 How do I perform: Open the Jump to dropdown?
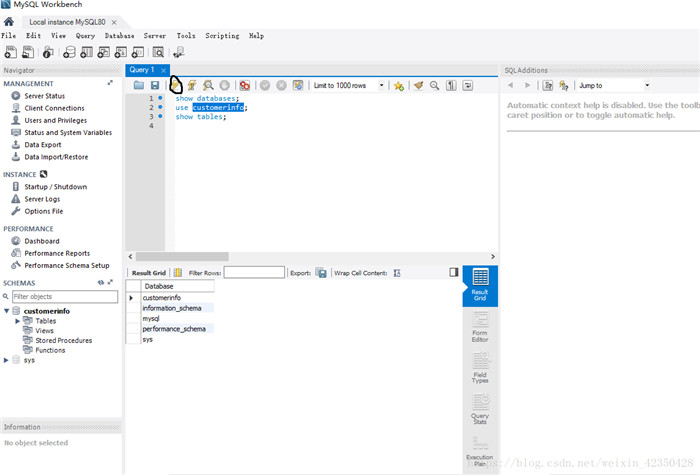614,86
